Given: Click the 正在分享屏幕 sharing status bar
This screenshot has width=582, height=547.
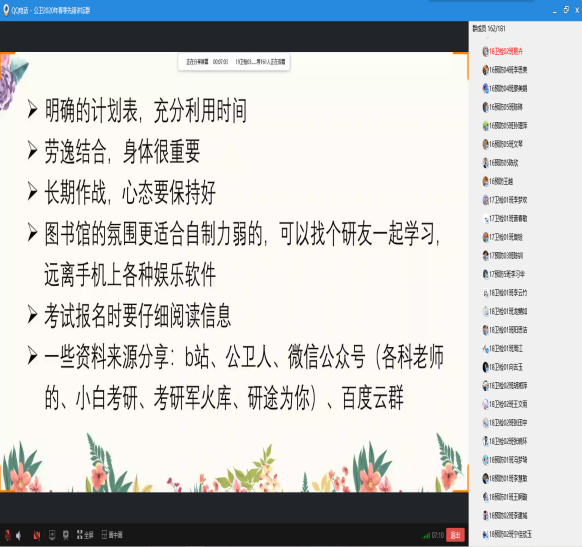Looking at the screenshot, I should tap(234, 62).
